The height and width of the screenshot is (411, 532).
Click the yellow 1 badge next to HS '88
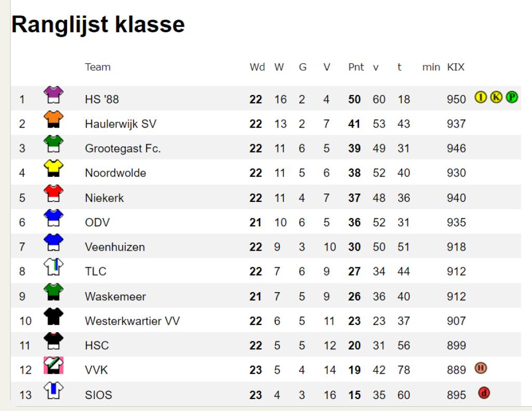coord(481,97)
